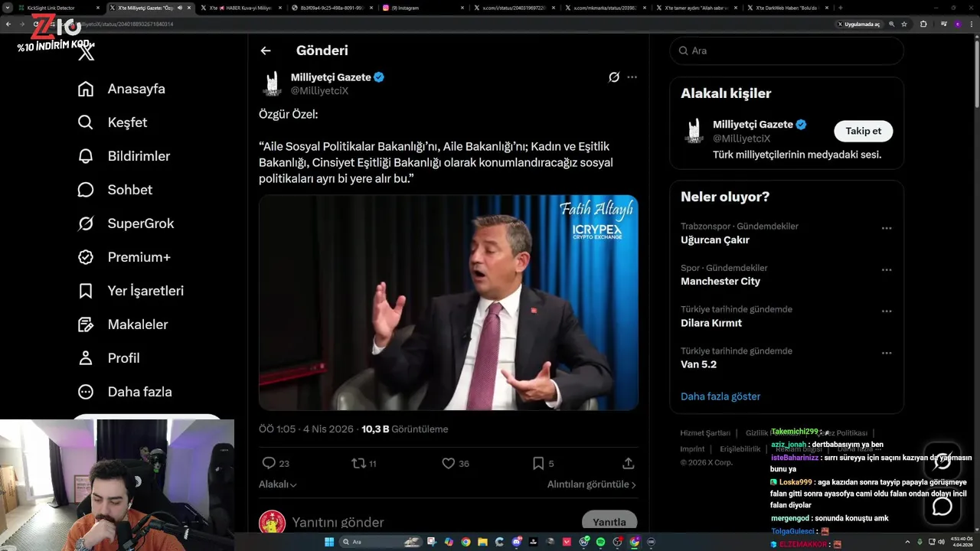Click the Ara search field

(x=789, y=51)
